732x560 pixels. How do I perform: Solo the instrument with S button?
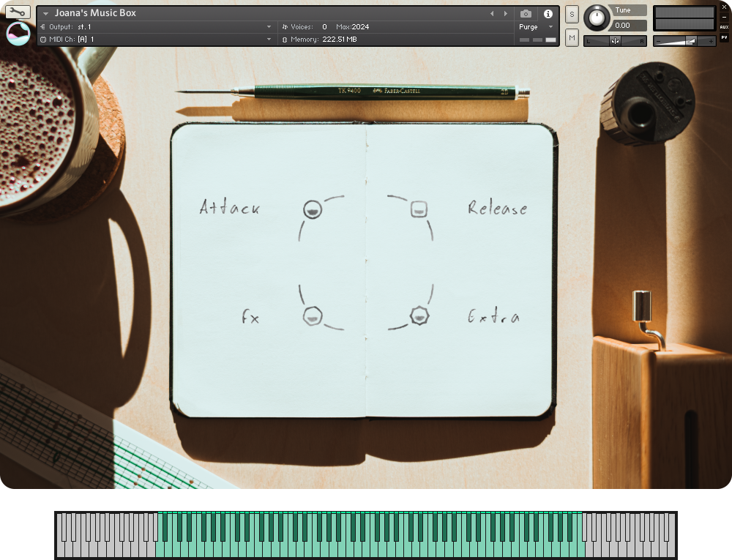pos(572,15)
